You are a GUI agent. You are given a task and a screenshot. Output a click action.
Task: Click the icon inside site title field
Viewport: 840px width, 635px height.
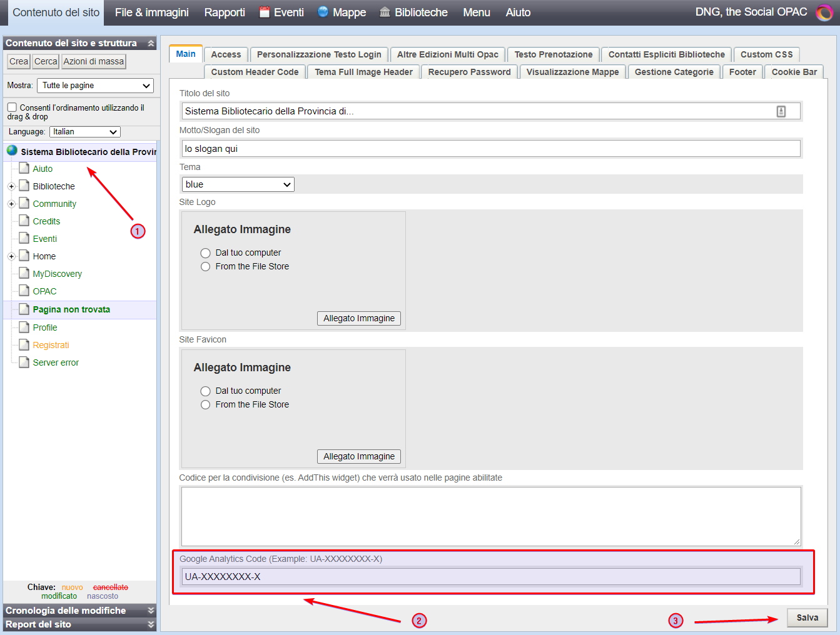[781, 111]
